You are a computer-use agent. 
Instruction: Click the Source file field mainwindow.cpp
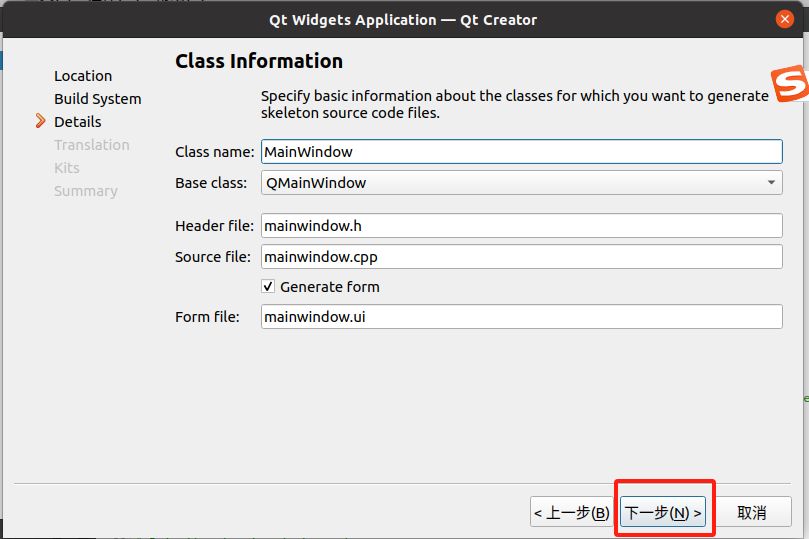[522, 257]
